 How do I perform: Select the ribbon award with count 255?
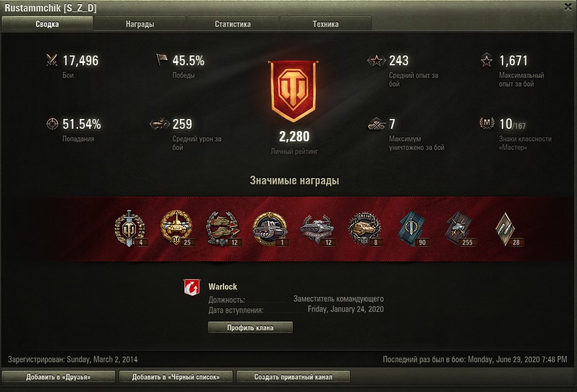460,229
